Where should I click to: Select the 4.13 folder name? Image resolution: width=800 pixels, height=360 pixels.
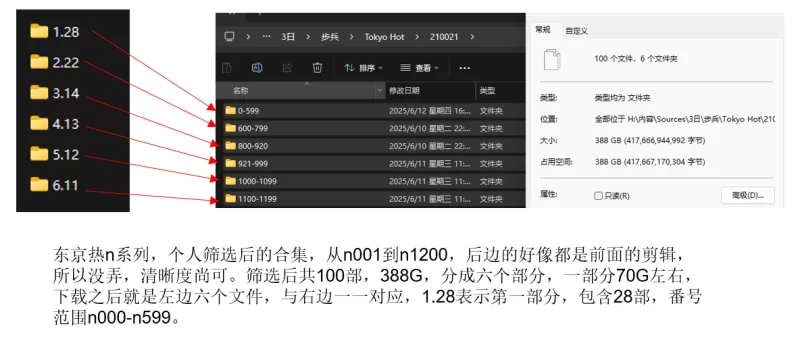click(66, 123)
